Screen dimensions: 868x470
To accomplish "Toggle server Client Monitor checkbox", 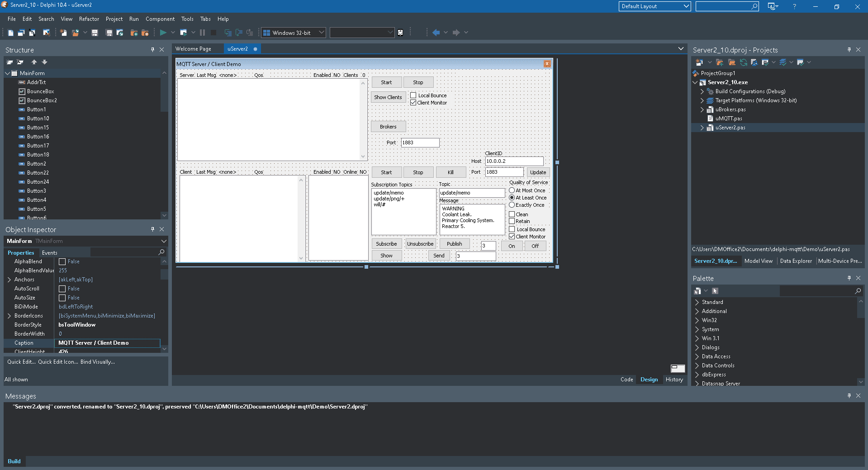I will click(x=413, y=103).
